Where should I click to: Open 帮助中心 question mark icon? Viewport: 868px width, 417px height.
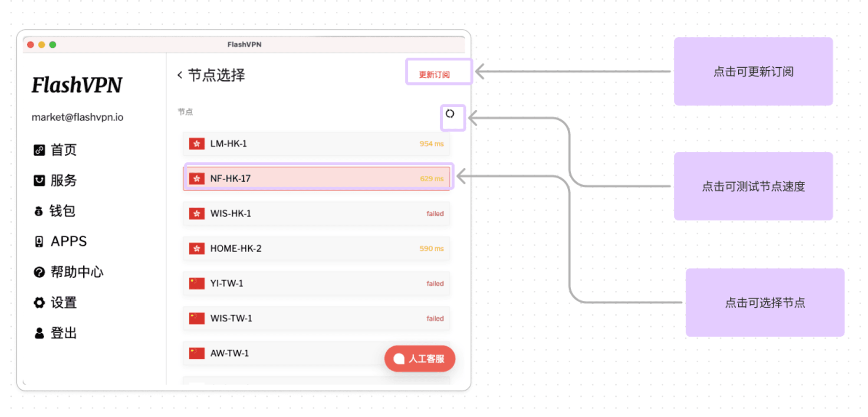point(39,272)
